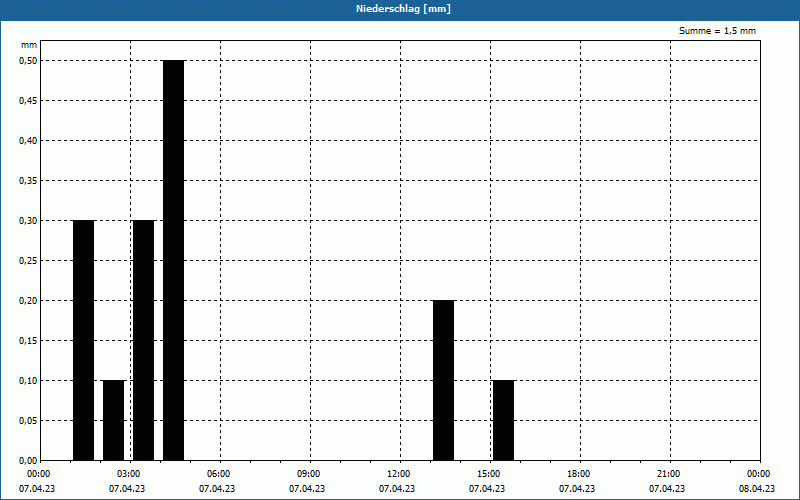Click the 12:00 time label
This screenshot has width=800, height=500.
pos(398,474)
